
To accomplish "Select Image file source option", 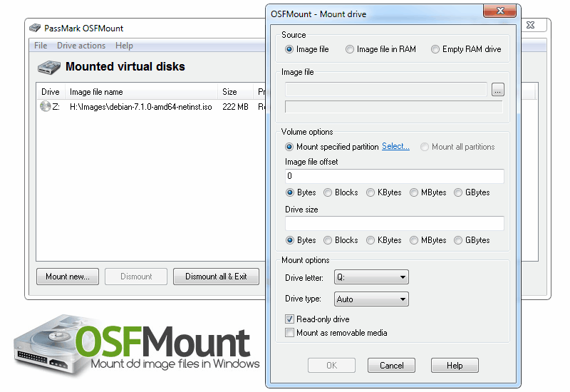I will 307,49.
